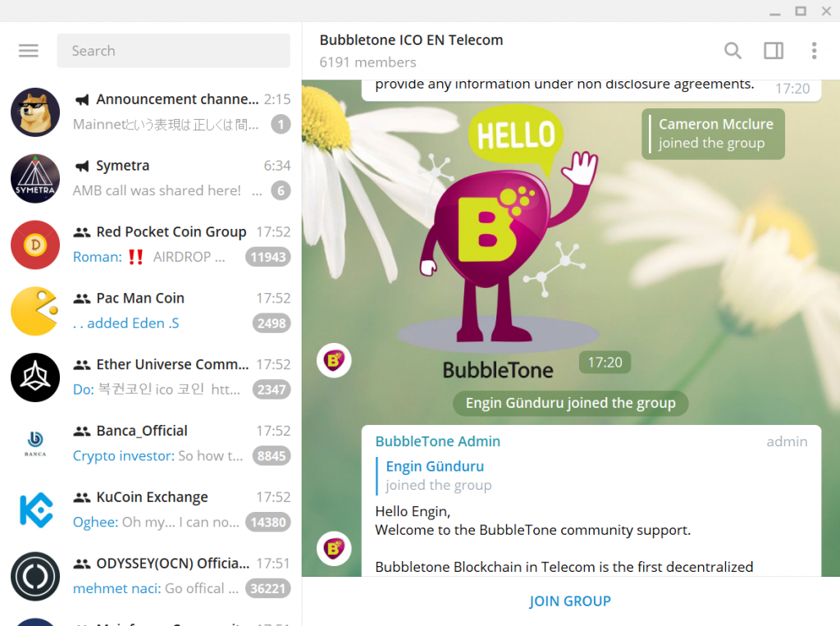Viewport: 840px width, 626px height.
Task: Click group icon beside Banca_Official
Action: point(82,431)
